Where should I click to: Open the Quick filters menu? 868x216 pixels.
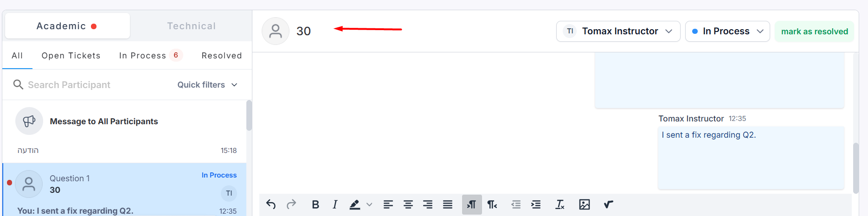(207, 85)
